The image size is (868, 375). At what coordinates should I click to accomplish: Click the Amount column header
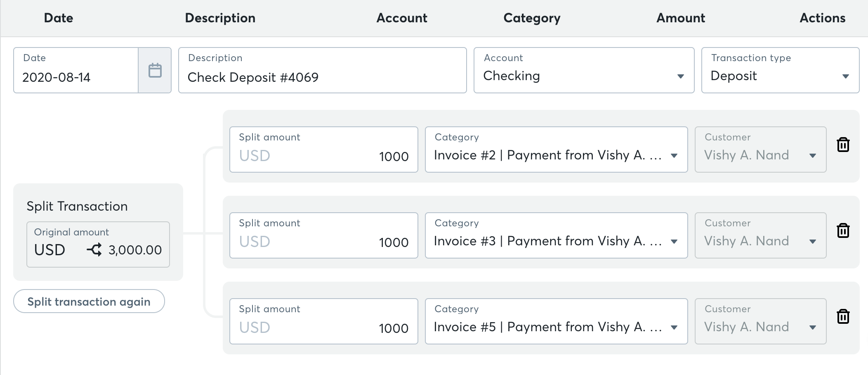pyautogui.click(x=680, y=18)
